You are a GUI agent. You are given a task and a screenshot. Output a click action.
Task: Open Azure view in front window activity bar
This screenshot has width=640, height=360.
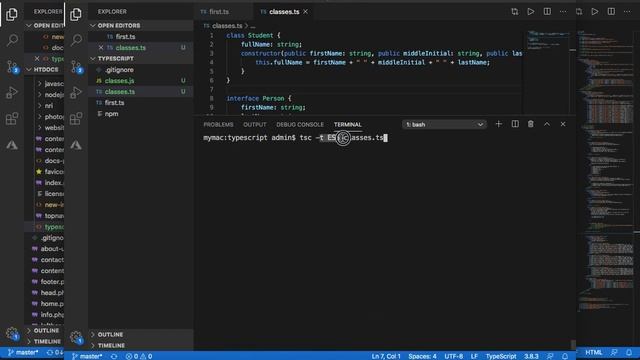click(x=76, y=145)
